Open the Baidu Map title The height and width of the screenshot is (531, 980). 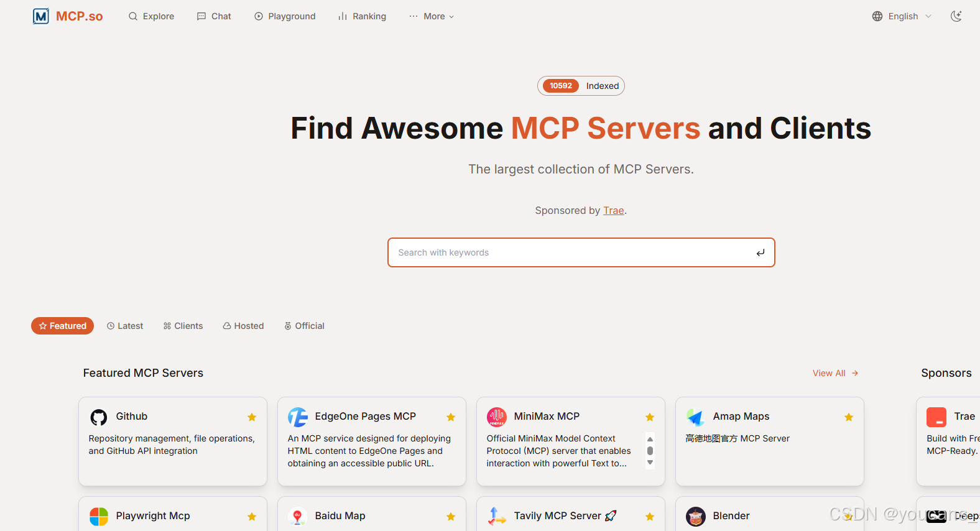pos(340,516)
